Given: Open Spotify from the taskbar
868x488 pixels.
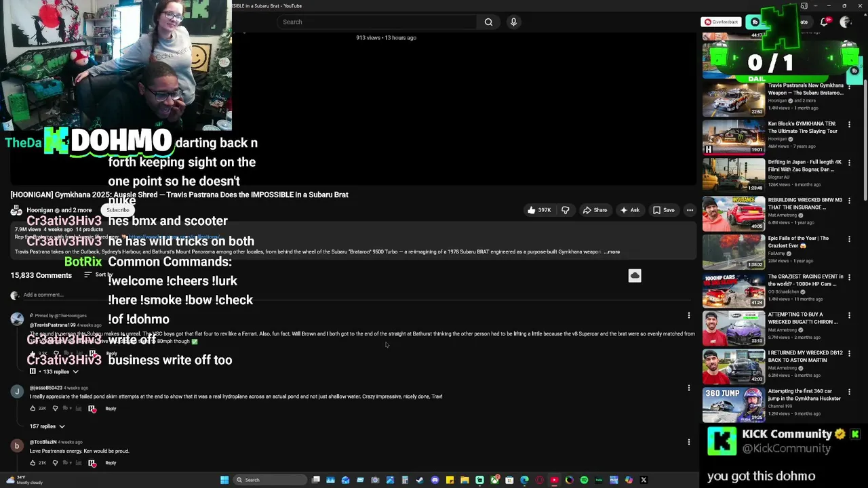Looking at the screenshot, I should click(584, 480).
